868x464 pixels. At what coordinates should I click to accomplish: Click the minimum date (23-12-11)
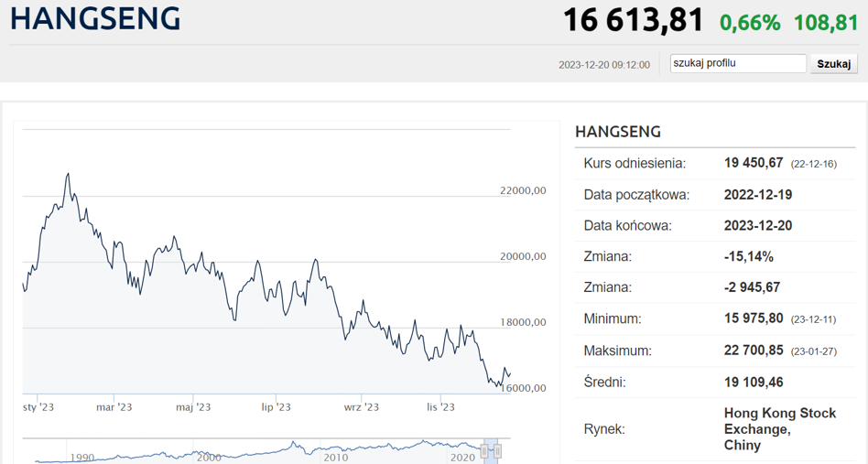[813, 319]
